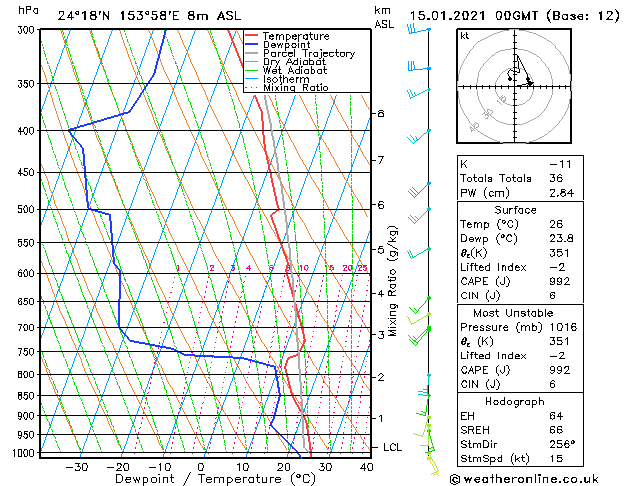Click the 'EH' value 64
The image size is (629, 486).
[556, 416]
